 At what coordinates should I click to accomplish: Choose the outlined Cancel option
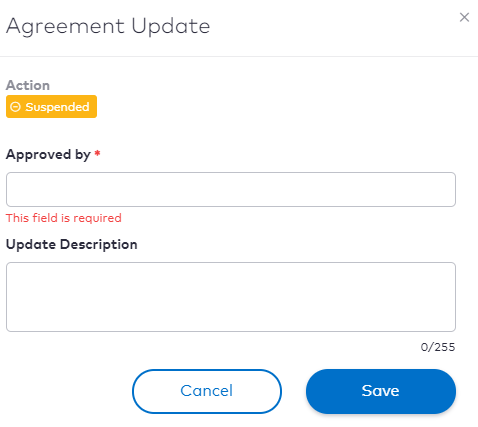207,391
